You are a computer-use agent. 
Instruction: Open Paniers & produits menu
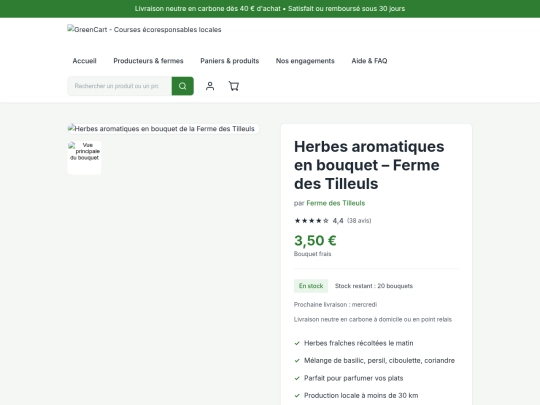tap(230, 61)
